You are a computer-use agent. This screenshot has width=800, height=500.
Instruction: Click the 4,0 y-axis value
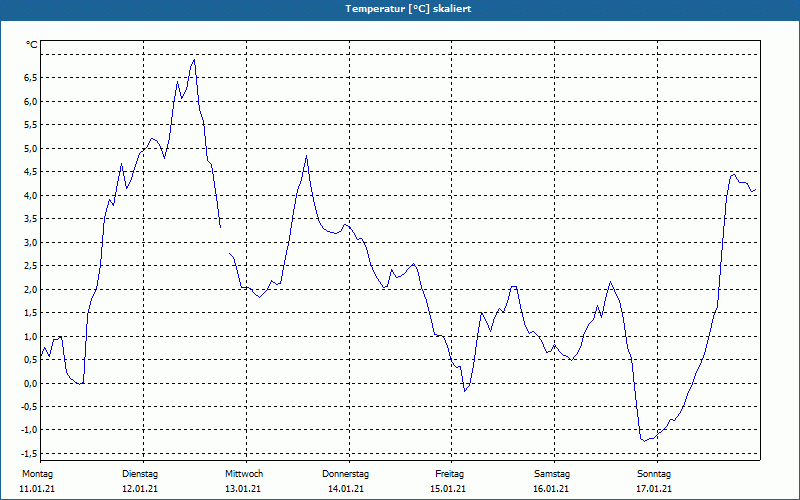click(x=30, y=195)
